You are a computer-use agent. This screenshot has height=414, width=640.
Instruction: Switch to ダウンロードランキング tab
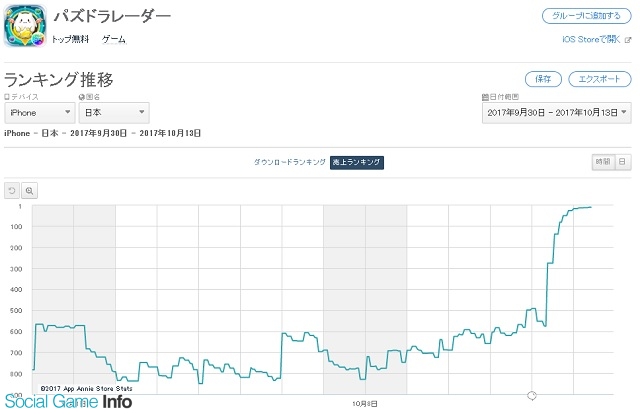(289, 162)
